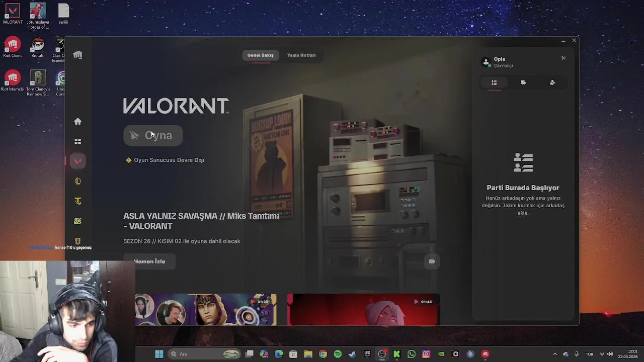
Task: Open the Riot Client desktop shortcut
Action: 13,47
